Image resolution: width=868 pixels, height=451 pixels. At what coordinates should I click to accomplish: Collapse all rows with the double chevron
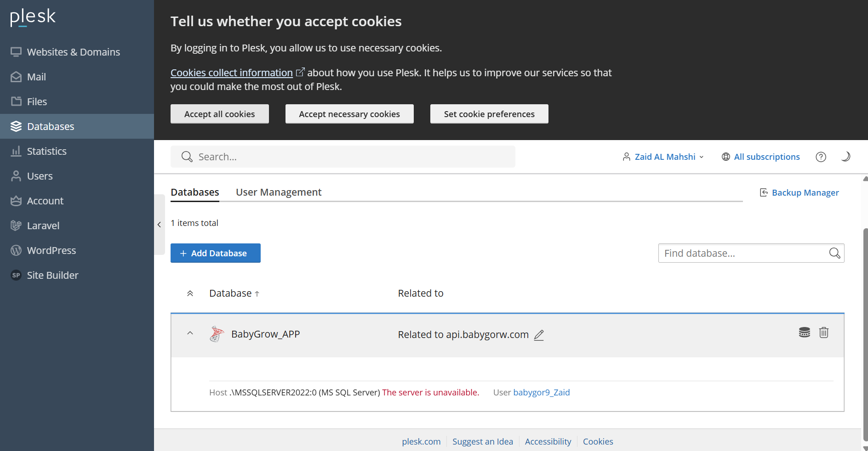190,293
